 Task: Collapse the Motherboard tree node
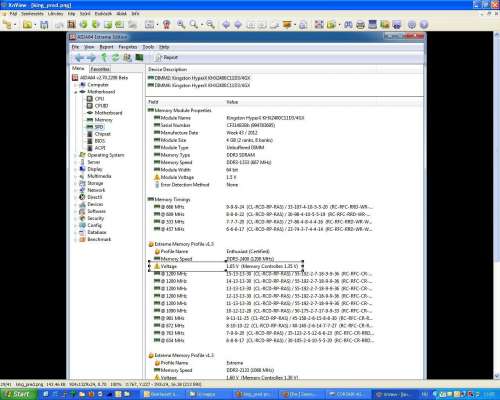[x=76, y=92]
